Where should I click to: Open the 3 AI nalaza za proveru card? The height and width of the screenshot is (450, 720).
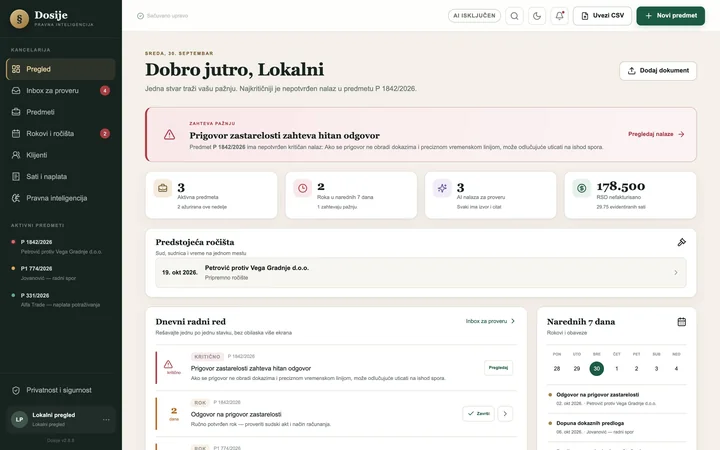point(490,195)
